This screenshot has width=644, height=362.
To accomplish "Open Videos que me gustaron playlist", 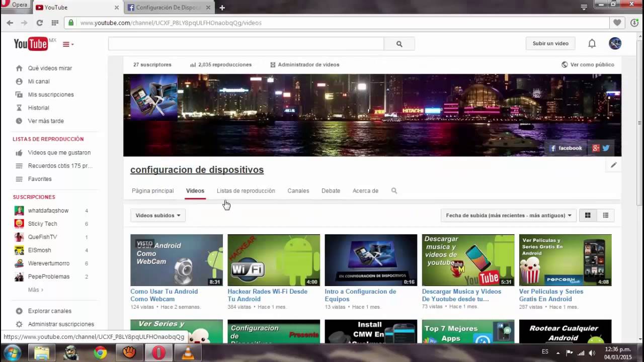I will point(59,152).
